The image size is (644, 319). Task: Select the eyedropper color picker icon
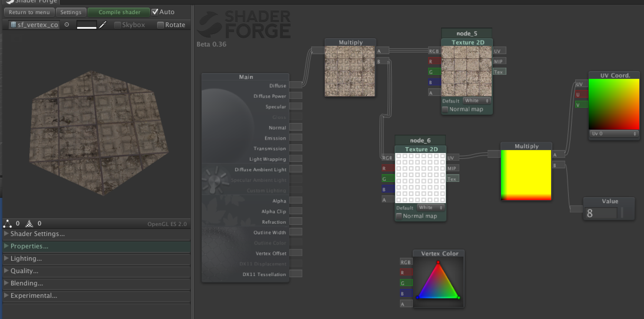click(103, 25)
